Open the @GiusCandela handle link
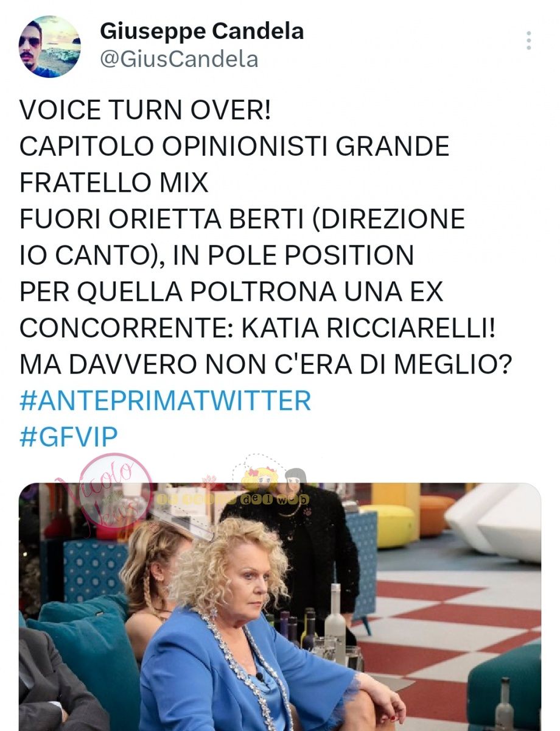The image size is (560, 731). point(179,59)
